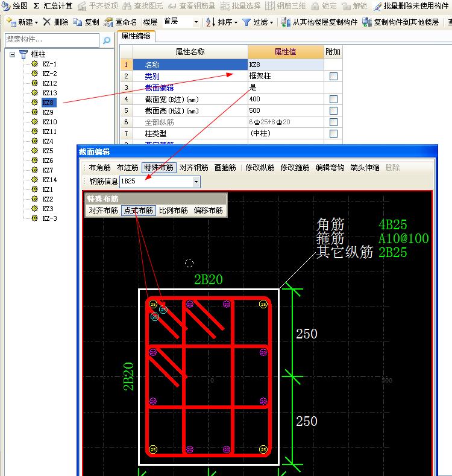Click 画箍筋 in section editor
The width and height of the screenshot is (452, 476).
[225, 168]
